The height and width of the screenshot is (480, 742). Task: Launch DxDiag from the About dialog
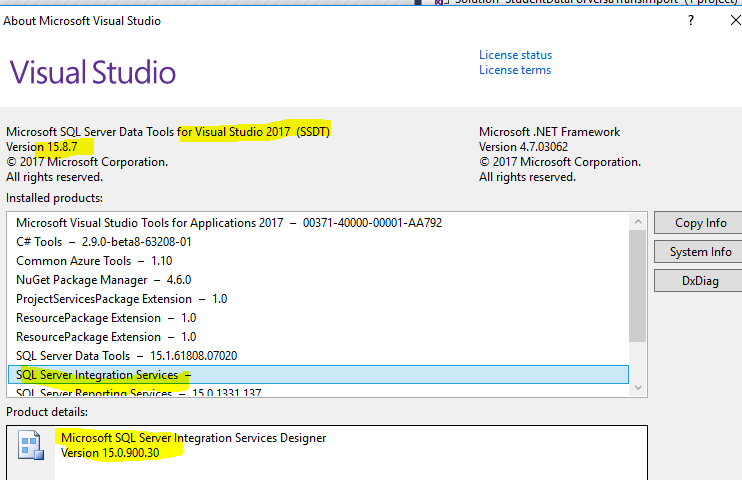pos(700,281)
